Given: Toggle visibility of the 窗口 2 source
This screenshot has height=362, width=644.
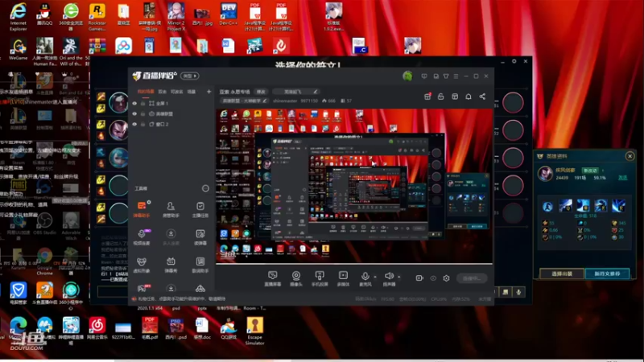Looking at the screenshot, I should 134,124.
